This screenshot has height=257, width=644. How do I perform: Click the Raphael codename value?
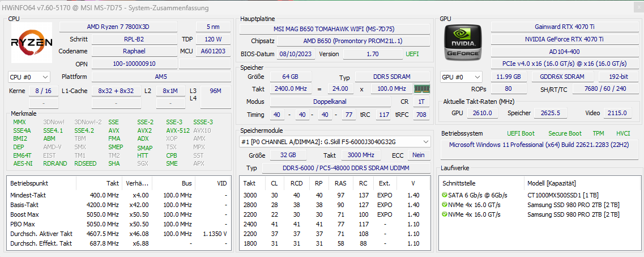(x=134, y=52)
